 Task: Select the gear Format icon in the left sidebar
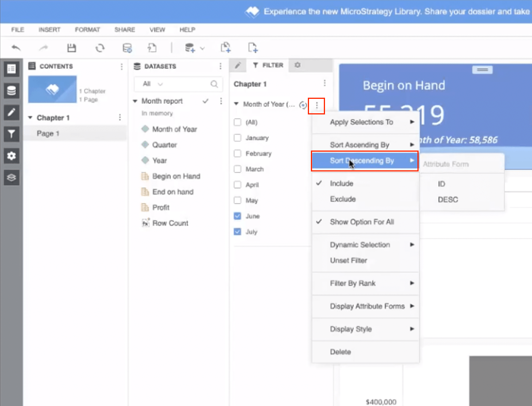click(x=11, y=156)
